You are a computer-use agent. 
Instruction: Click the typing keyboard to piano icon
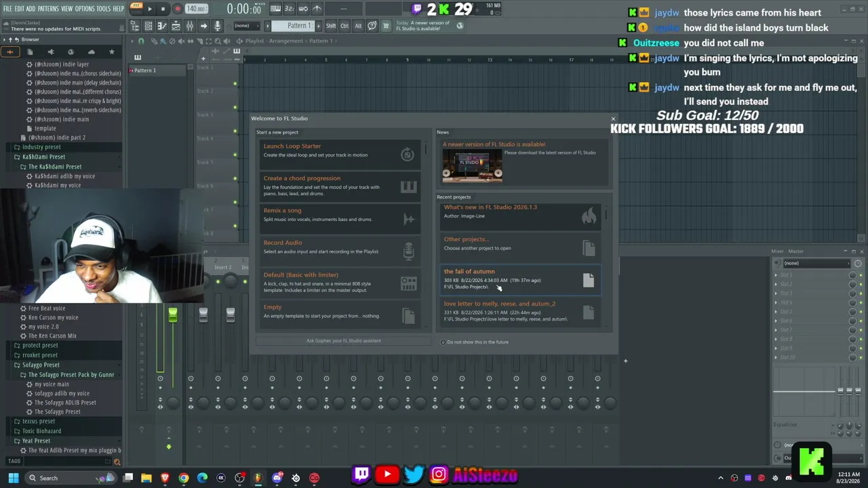click(x=276, y=9)
